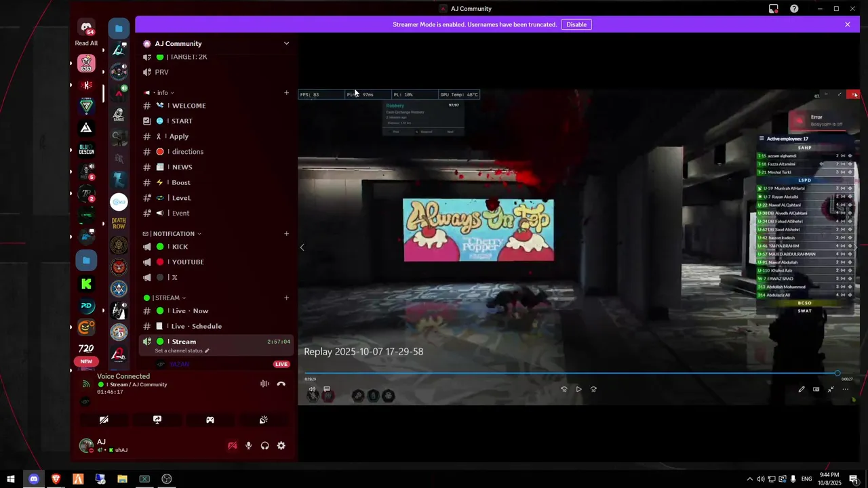This screenshot has height=488, width=868.
Task: Open Discord direct messages home icon
Action: point(86,28)
